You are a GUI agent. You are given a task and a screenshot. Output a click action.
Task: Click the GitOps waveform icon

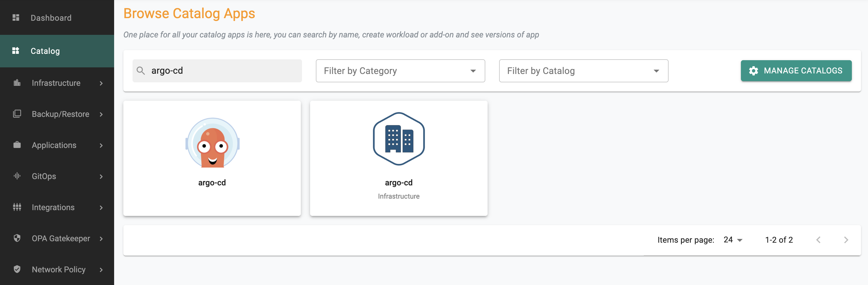click(x=17, y=176)
